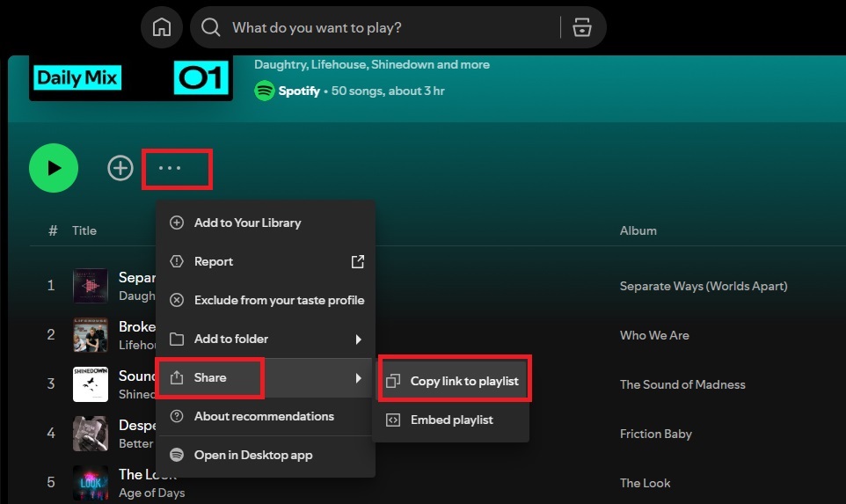Open the Daily Mix 01 cover art
846x504 pixels.
[x=131, y=78]
